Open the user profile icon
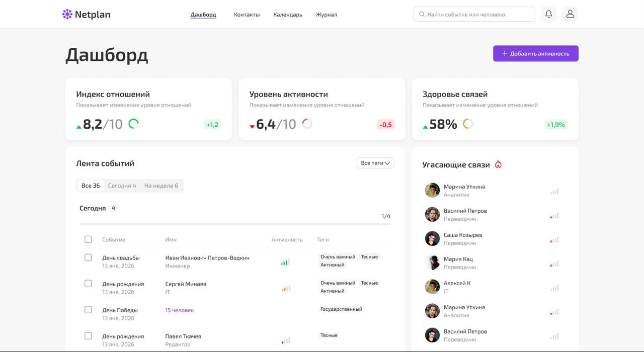 [x=570, y=14]
